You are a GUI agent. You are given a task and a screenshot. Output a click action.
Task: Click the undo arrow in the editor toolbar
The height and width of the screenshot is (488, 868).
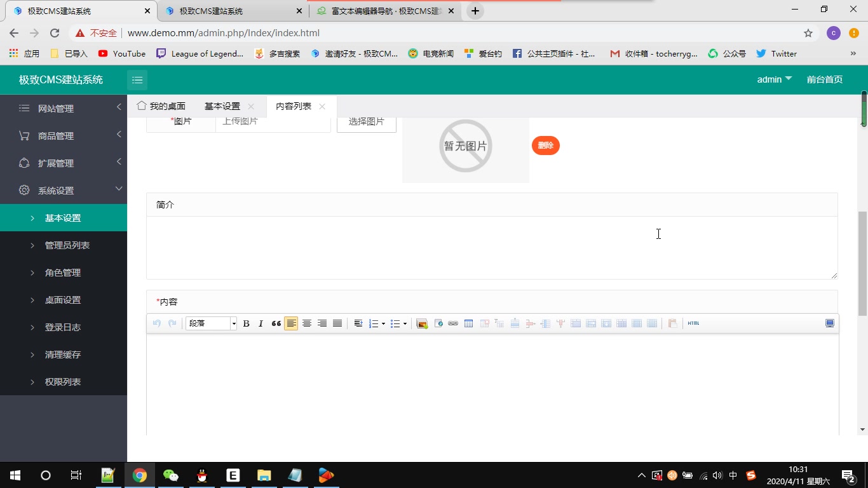pyautogui.click(x=156, y=323)
